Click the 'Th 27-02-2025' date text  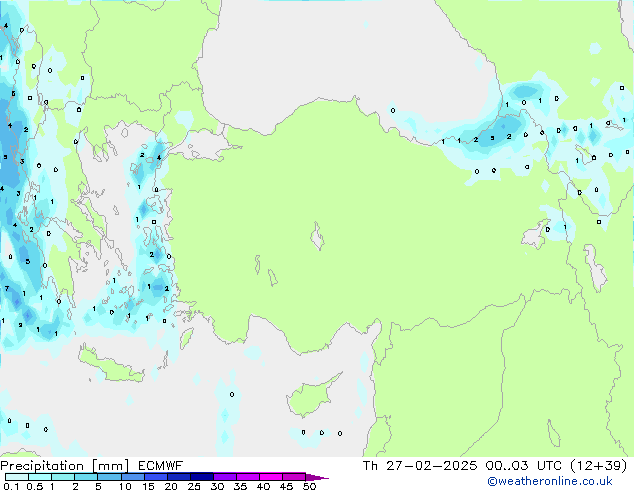(420, 466)
